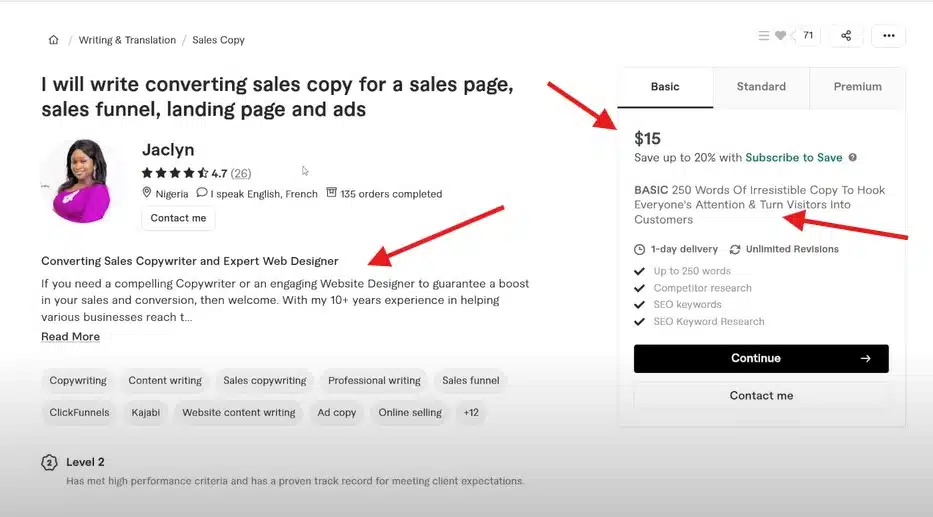Click Jaclyn's profile photo

click(76, 182)
